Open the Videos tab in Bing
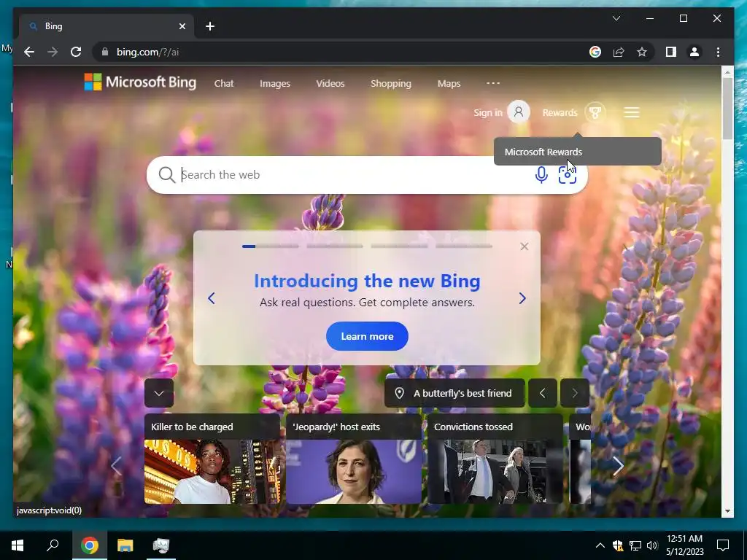747x560 pixels. click(330, 83)
